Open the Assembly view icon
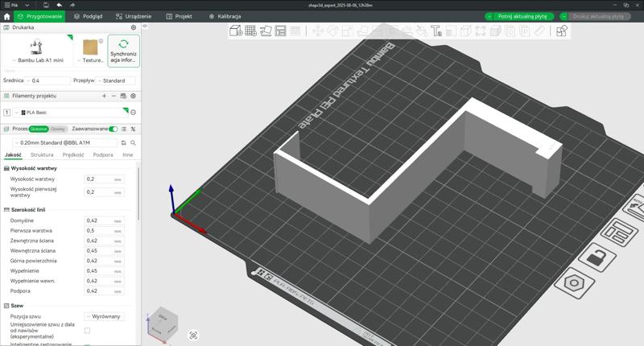The width and height of the screenshot is (644, 346). (x=561, y=31)
